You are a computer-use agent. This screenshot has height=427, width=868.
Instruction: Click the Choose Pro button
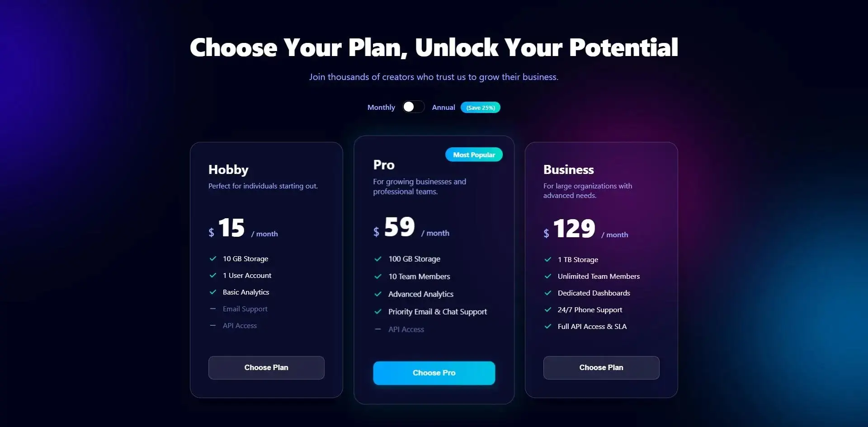434,373
